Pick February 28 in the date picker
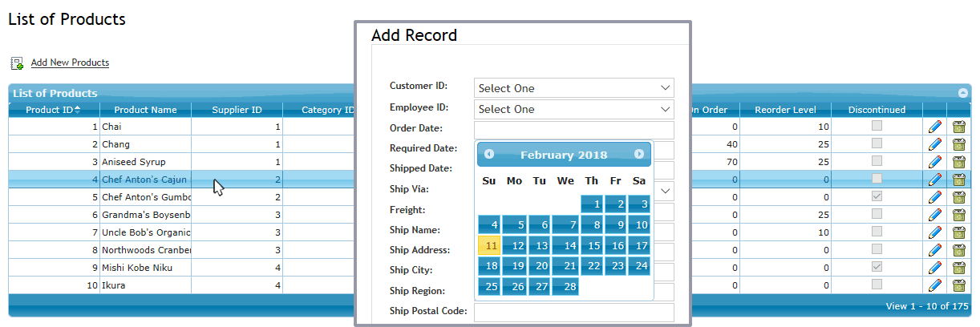This screenshot has width=980, height=327. (566, 286)
